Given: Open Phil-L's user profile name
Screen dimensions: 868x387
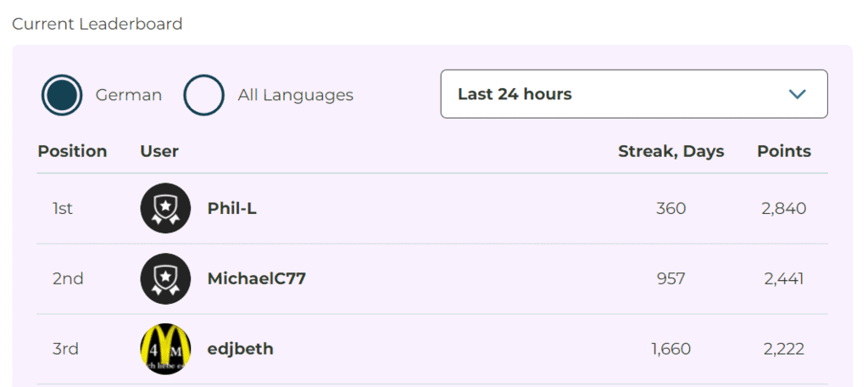Looking at the screenshot, I should (x=232, y=208).
